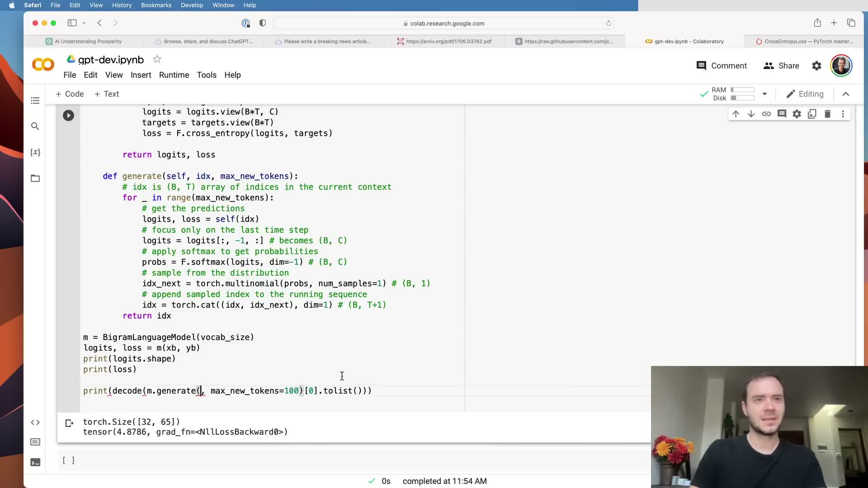868x488 pixels.
Task: Open the find and replace panel
Action: click(35, 127)
